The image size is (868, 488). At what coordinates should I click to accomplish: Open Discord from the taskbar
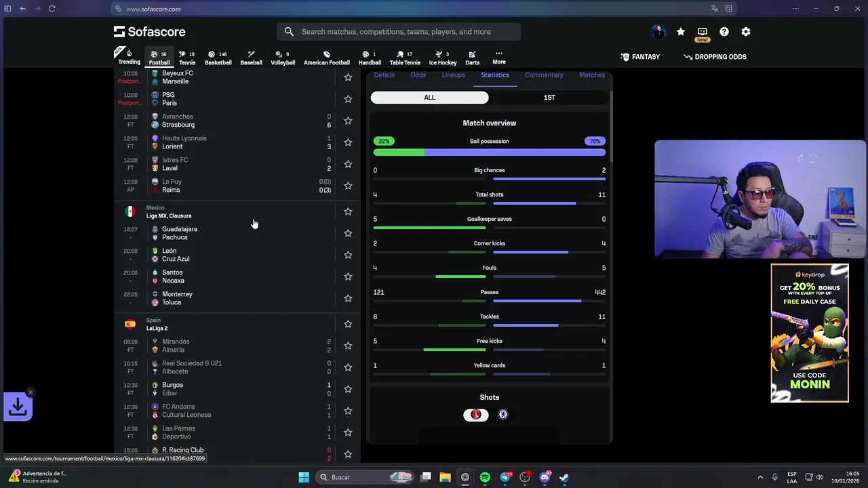545,477
